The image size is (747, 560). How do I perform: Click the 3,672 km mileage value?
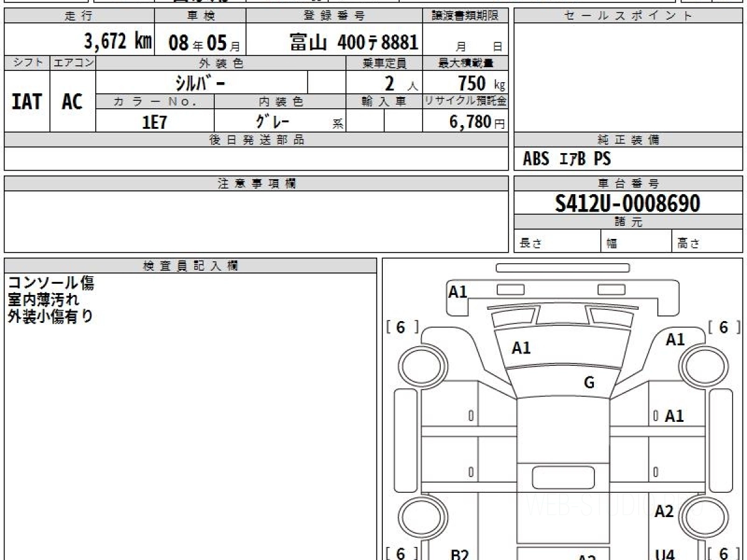tap(118, 42)
